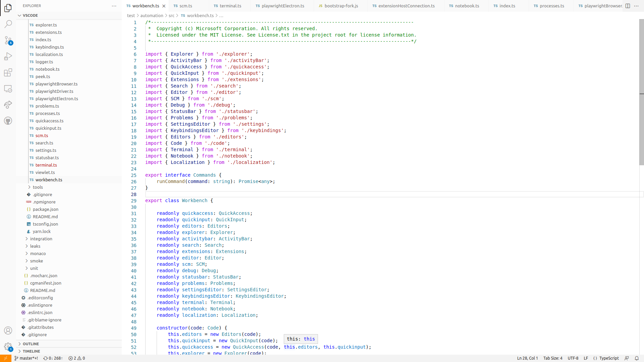Open the Manage gear menu
The height and width of the screenshot is (362, 644).
point(8,346)
